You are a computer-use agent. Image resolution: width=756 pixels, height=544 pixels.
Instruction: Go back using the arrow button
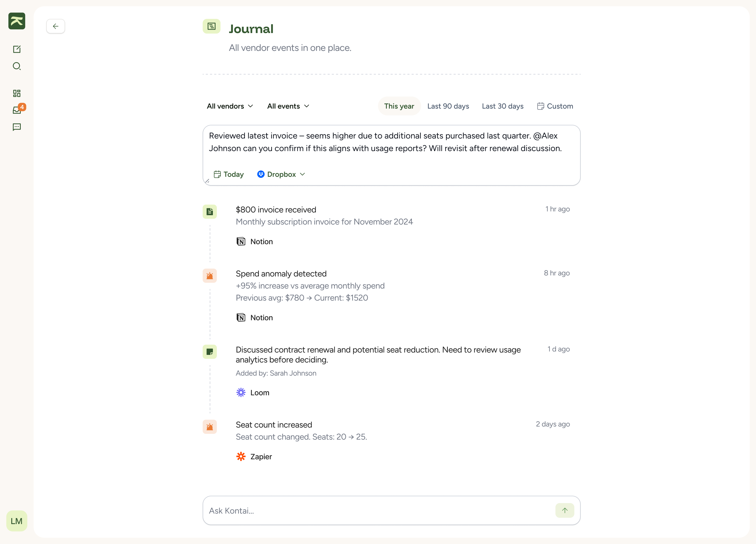(x=56, y=26)
